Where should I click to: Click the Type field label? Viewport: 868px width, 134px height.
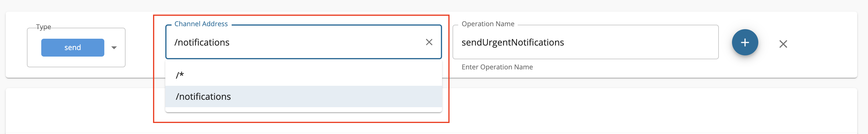pyautogui.click(x=43, y=27)
